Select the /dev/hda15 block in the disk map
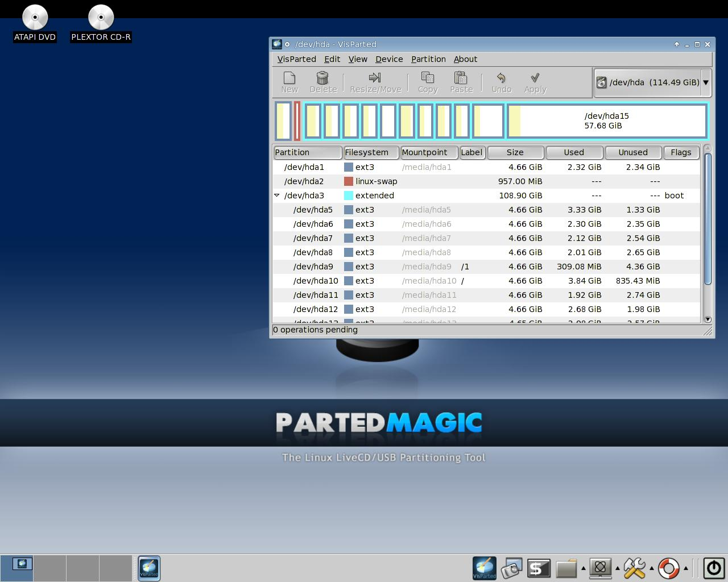Viewport: 728px width, 582px height. (x=607, y=120)
